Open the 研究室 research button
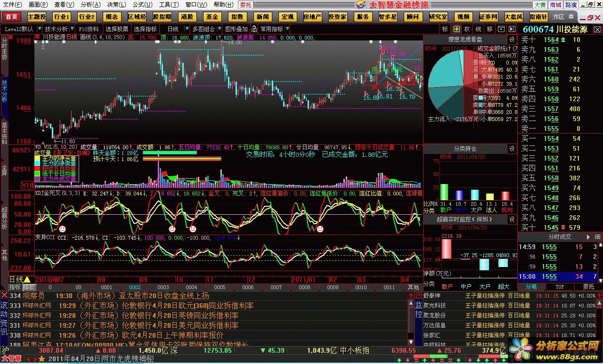Viewport: 603px width, 364px height. pos(438,16)
